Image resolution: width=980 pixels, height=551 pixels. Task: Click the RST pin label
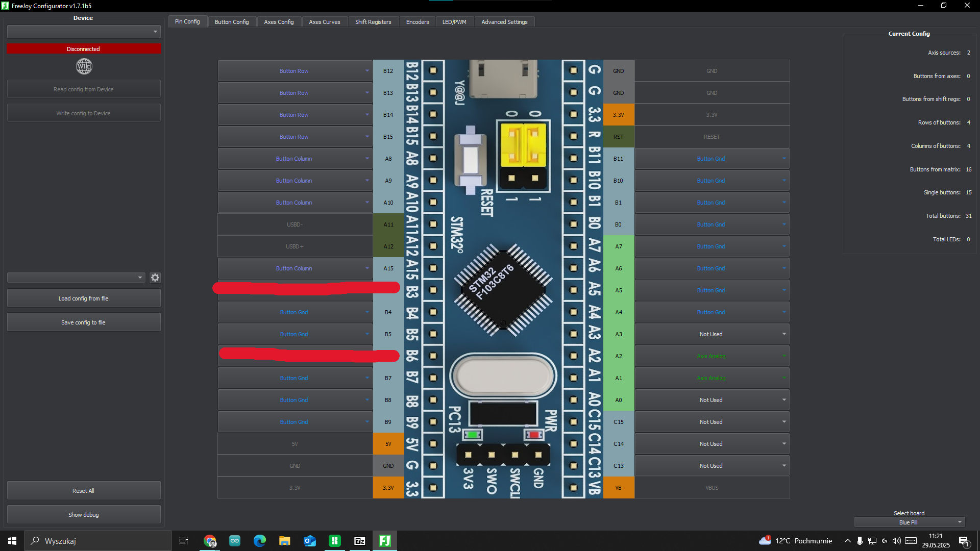pos(619,137)
